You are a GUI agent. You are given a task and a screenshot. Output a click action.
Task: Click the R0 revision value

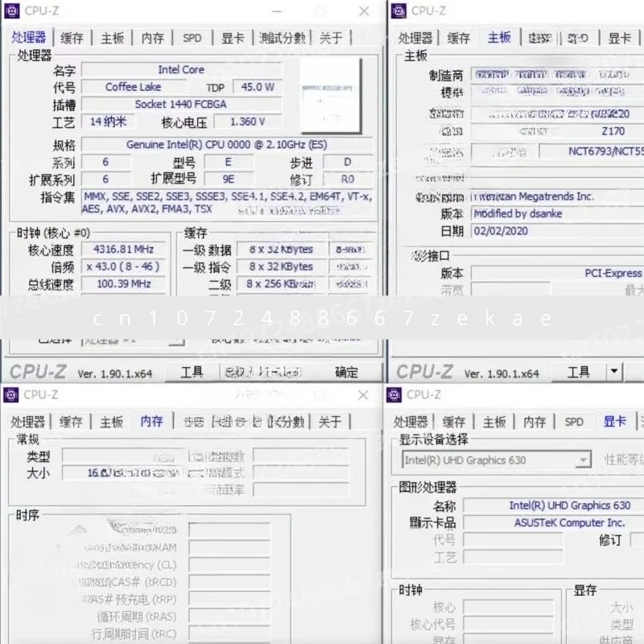coord(348,179)
